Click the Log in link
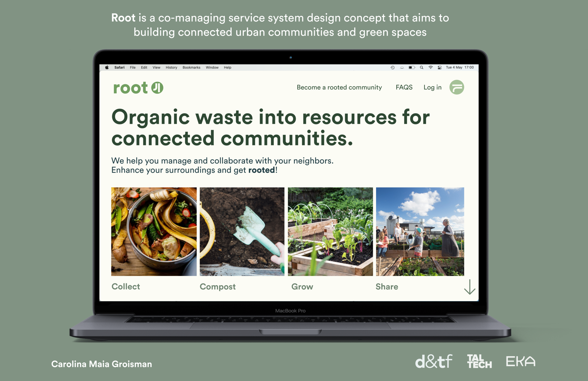 click(432, 87)
